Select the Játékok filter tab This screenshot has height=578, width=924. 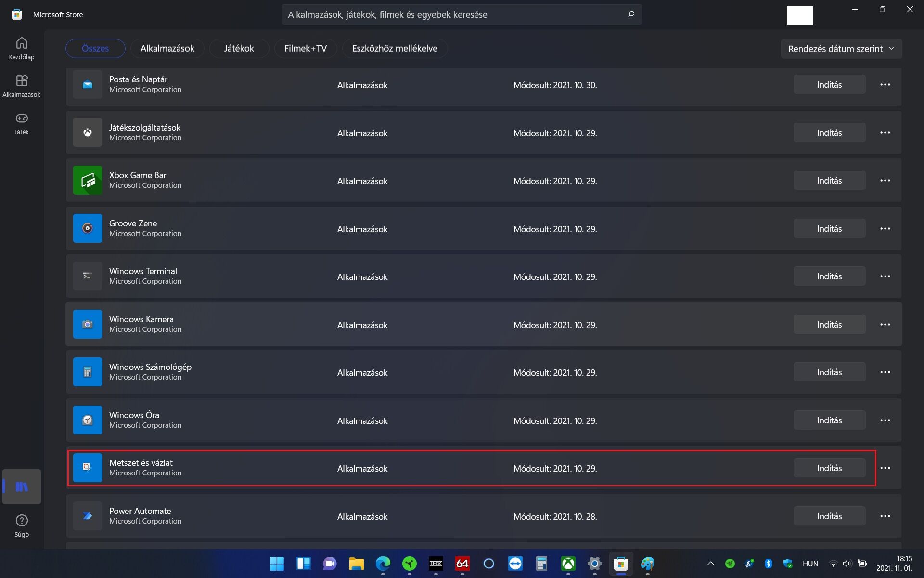coord(239,48)
